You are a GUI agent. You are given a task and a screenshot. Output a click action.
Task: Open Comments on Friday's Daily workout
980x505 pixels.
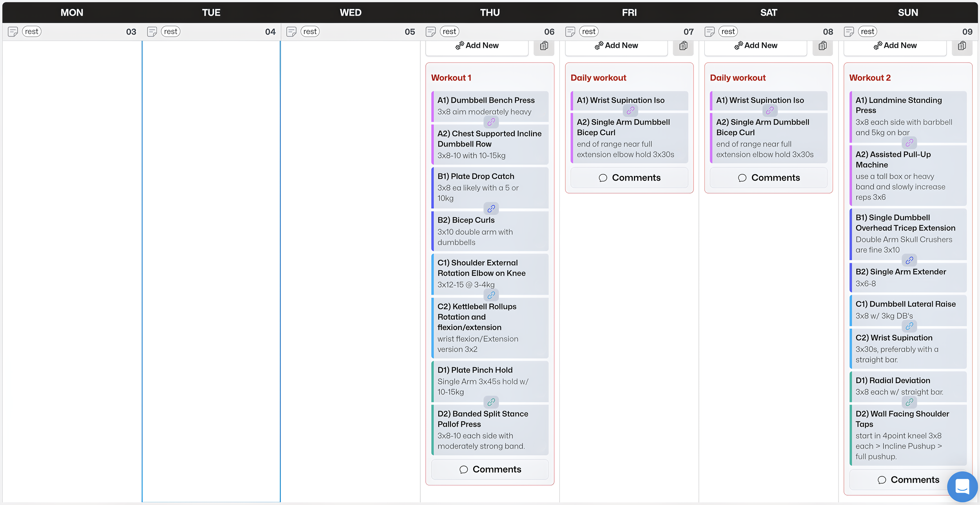click(629, 178)
